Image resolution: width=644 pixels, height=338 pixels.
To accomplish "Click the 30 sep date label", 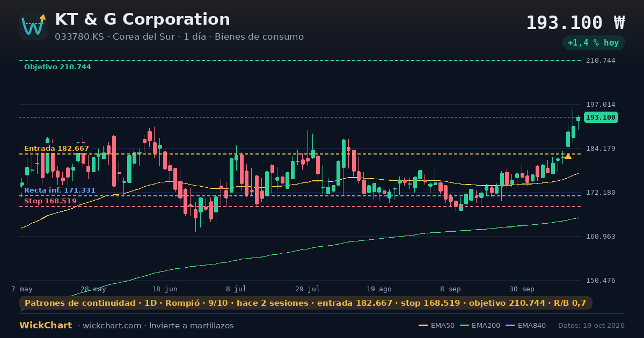I will pos(522,289).
